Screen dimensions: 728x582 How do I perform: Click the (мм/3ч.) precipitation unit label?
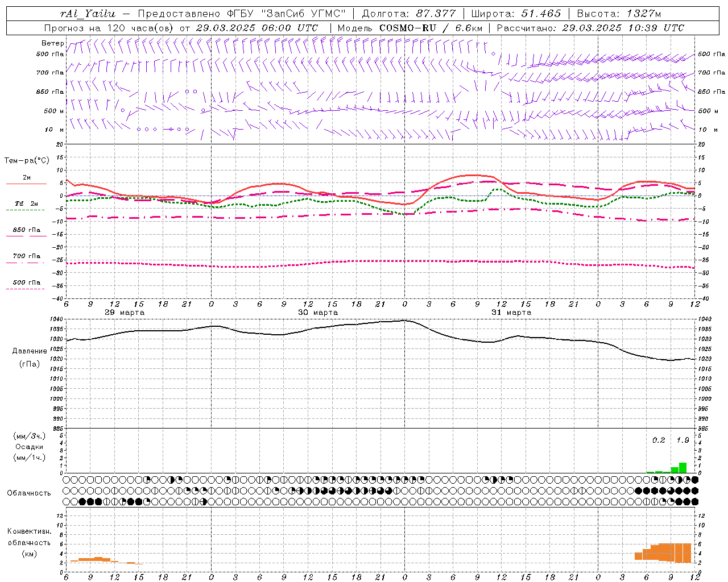point(29,436)
